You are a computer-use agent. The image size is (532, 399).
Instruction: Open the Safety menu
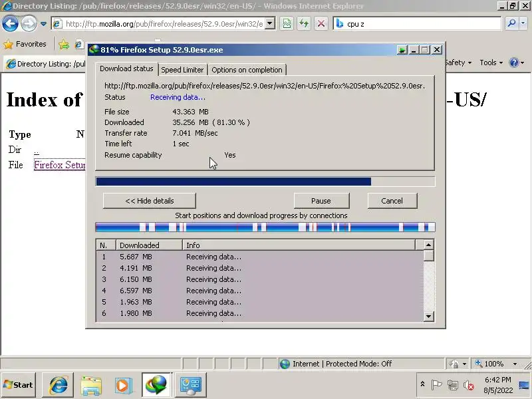click(459, 63)
